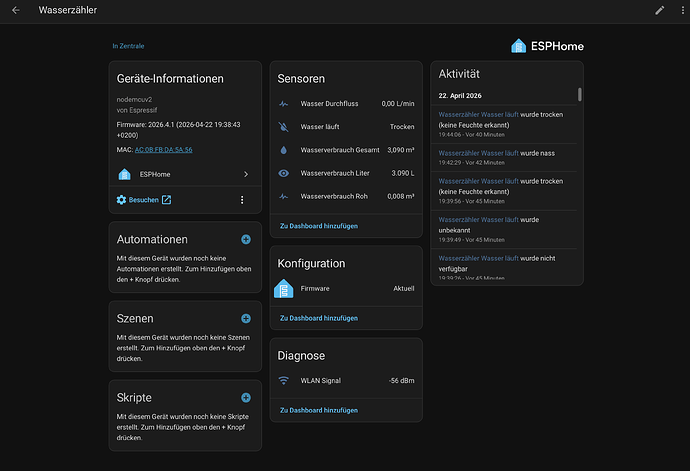690x471 pixels.
Task: Open 19:39:56 activity entity link
Action: pyautogui.click(x=478, y=181)
